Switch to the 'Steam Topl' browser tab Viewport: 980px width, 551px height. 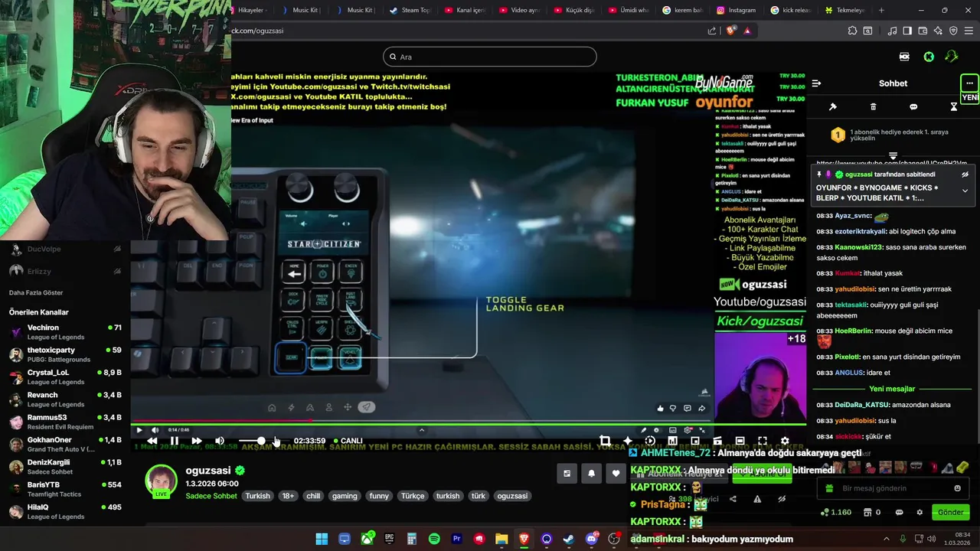(410, 10)
